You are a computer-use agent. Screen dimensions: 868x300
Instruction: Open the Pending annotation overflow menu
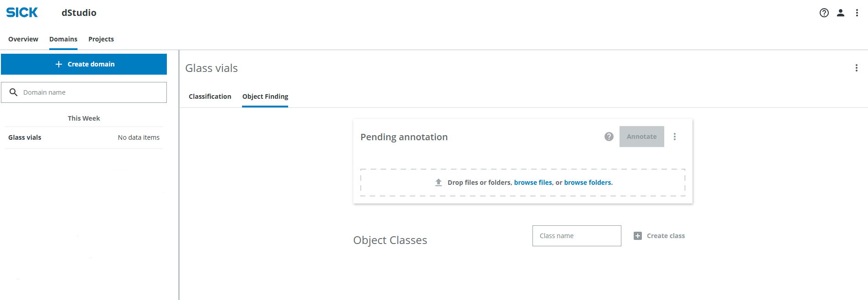click(675, 136)
